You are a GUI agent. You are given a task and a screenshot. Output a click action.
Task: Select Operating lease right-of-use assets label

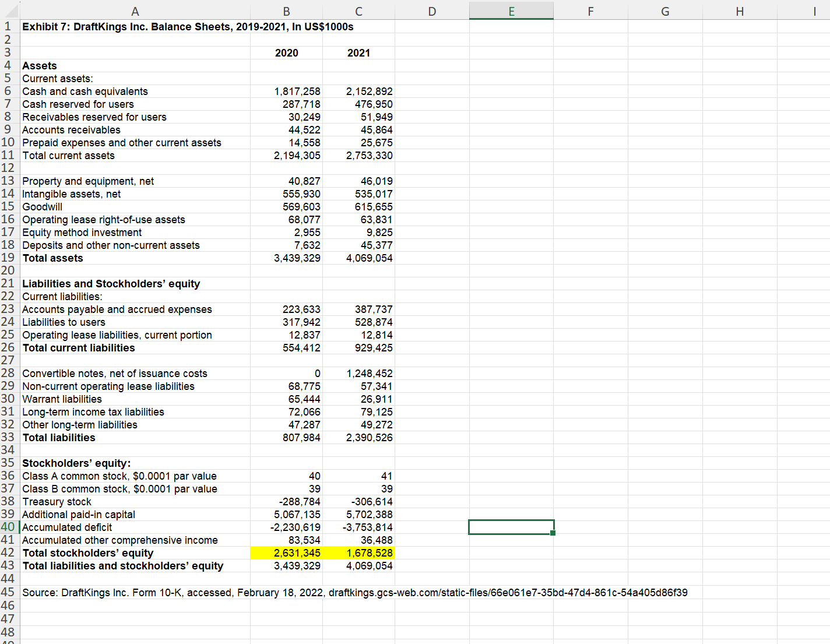click(x=104, y=220)
